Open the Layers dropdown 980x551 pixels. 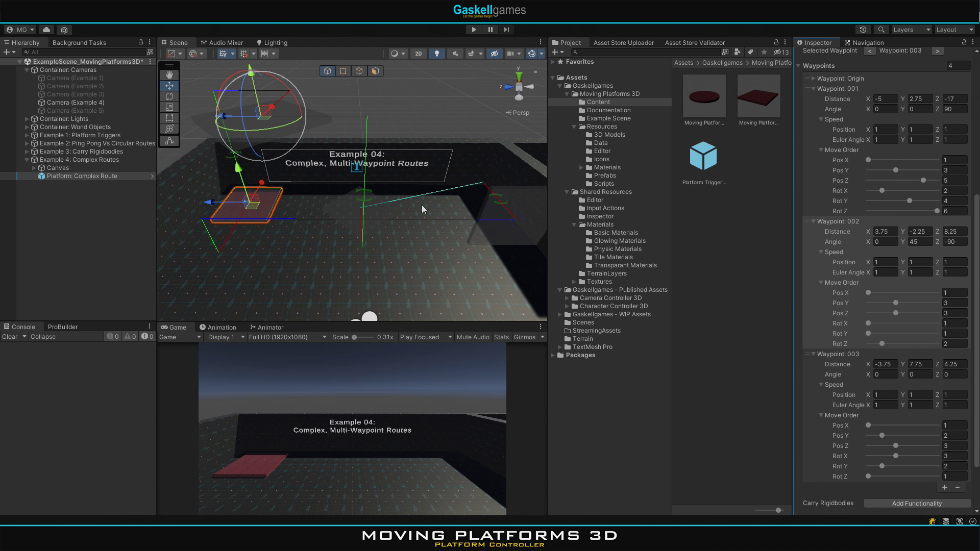point(912,30)
